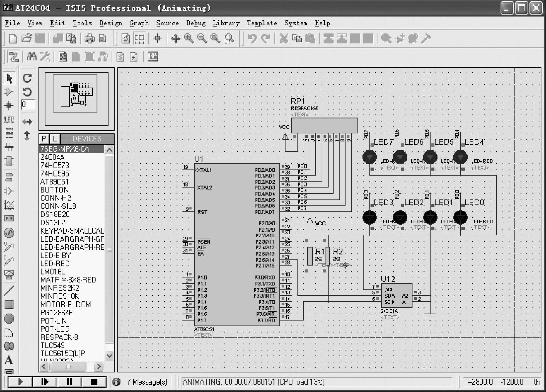Select the wire label LBL tool
The width and height of the screenshot is (546, 392).
tap(8, 120)
